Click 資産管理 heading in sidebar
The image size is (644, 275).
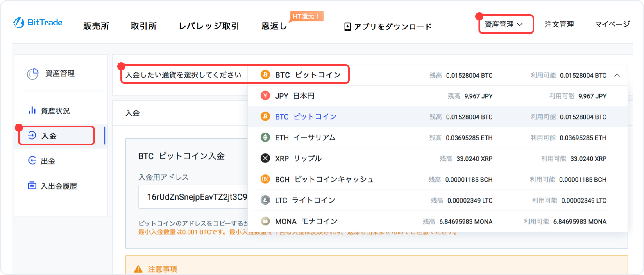pos(60,73)
